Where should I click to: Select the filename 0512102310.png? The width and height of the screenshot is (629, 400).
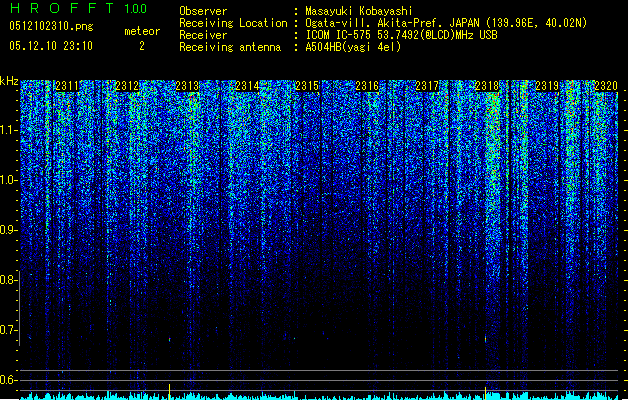tap(51, 26)
